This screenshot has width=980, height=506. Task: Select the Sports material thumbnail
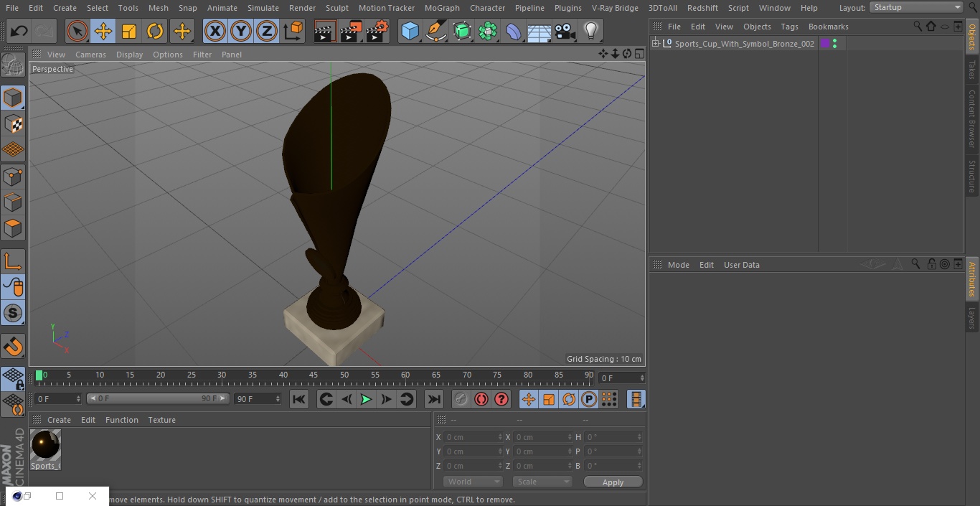click(45, 446)
